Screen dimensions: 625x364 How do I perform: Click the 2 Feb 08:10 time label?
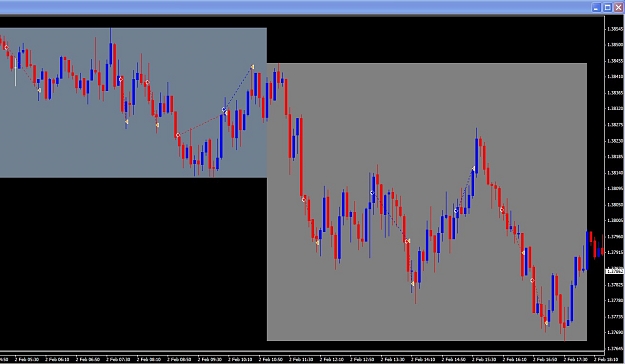click(x=149, y=359)
